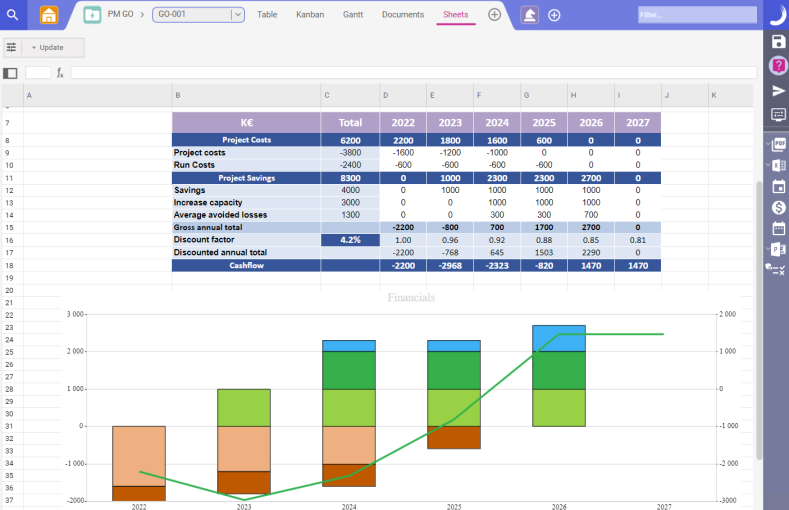Click the send arrow icon
Image resolution: width=789 pixels, height=510 pixels.
tap(778, 91)
